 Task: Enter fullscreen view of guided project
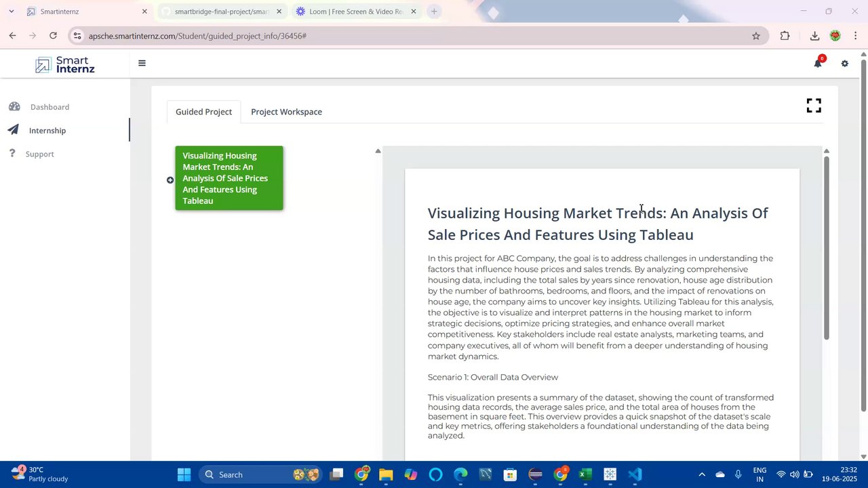click(x=814, y=106)
